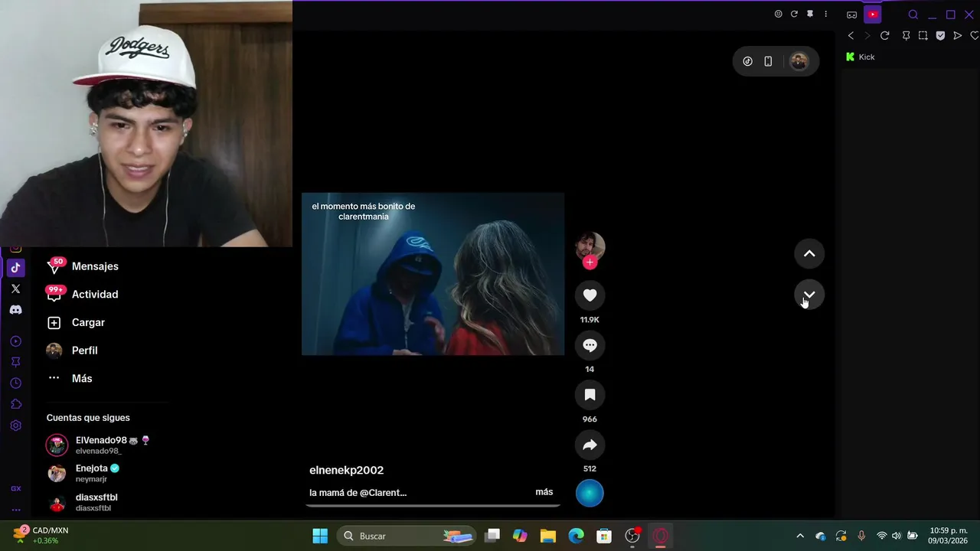
Task: Go to previous video with up chevron
Action: click(x=809, y=253)
